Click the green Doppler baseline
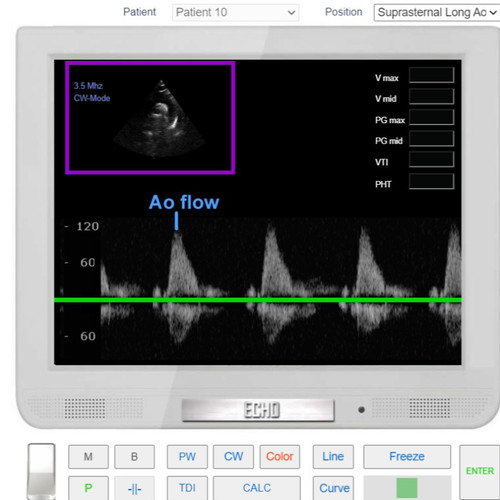 [x=258, y=300]
